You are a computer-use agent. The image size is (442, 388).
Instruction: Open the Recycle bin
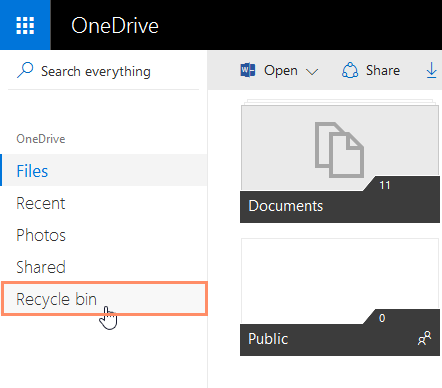[105, 299]
